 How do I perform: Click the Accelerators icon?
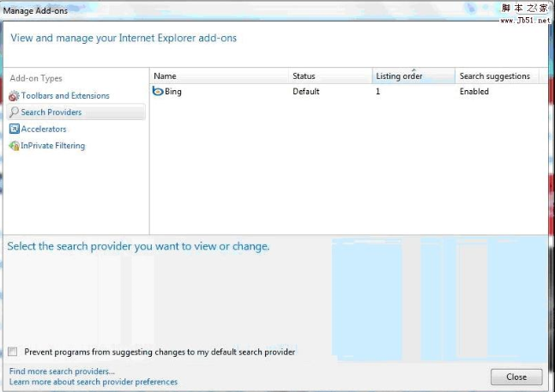pyautogui.click(x=14, y=129)
